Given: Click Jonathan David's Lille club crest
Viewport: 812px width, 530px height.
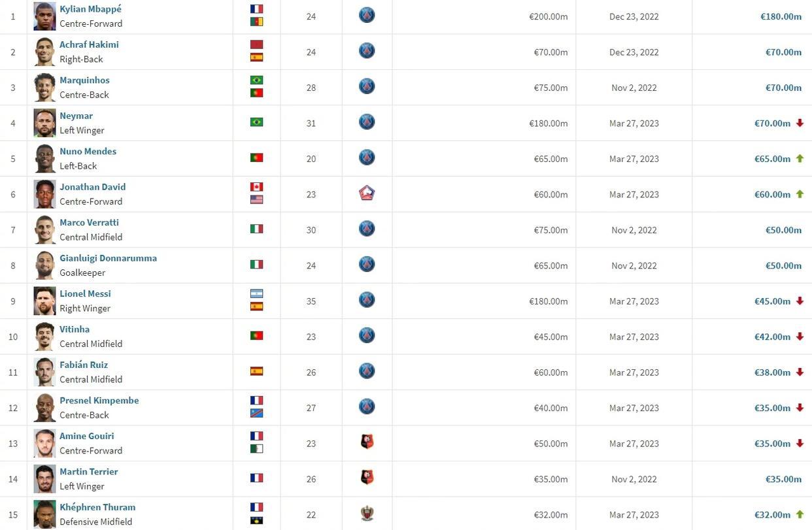Looking at the screenshot, I should pos(367,193).
